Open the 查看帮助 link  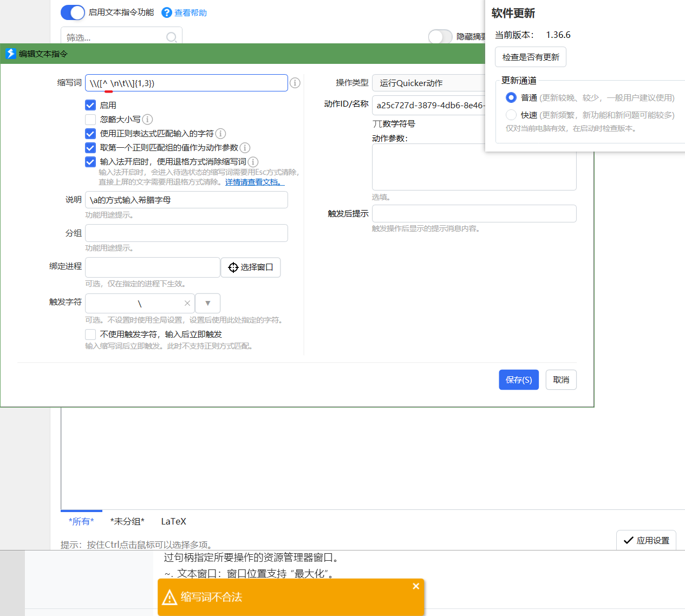191,12
